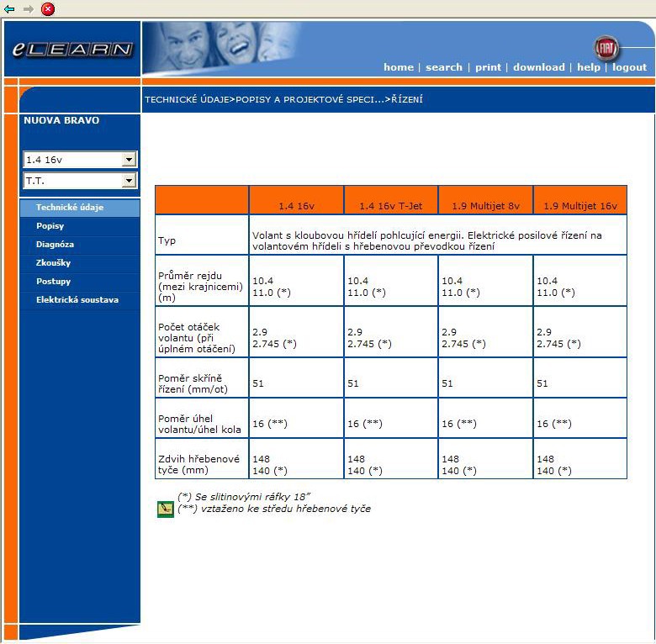Select Technické údaje in the sidebar

tap(70, 208)
